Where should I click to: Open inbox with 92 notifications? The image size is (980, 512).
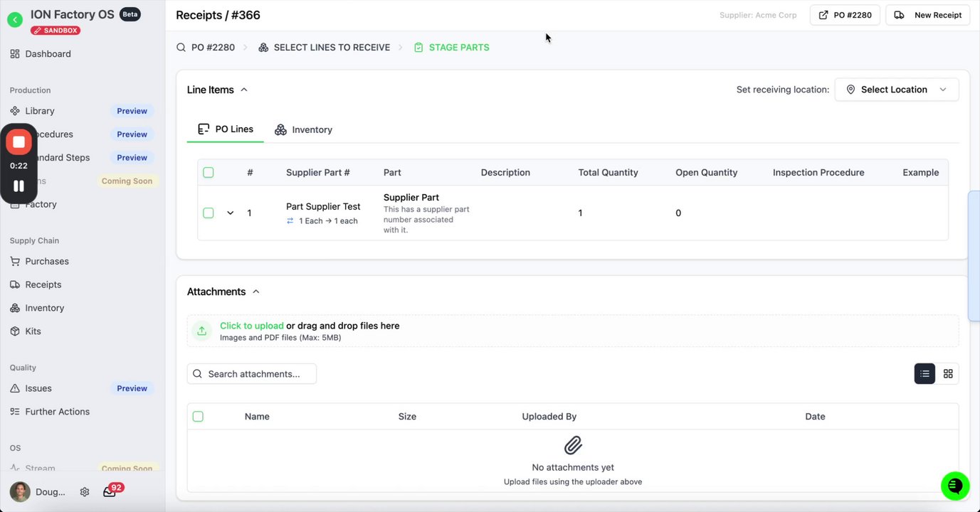[110, 492]
